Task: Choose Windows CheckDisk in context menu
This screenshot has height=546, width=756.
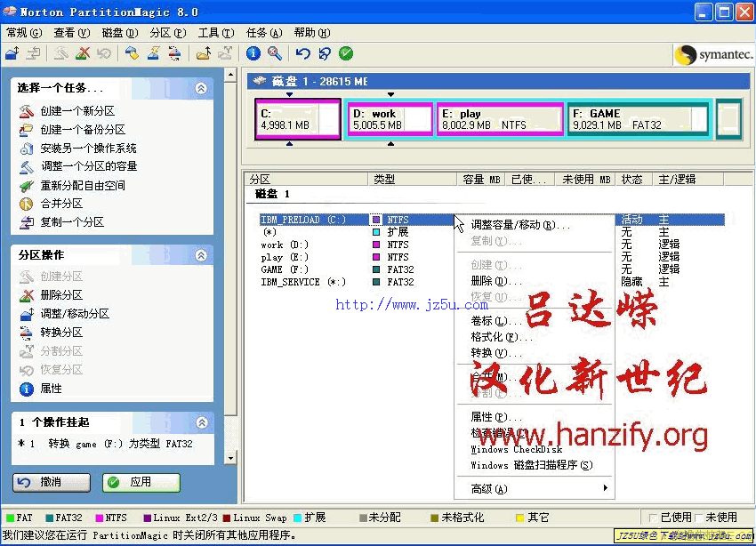Action: (x=535, y=449)
